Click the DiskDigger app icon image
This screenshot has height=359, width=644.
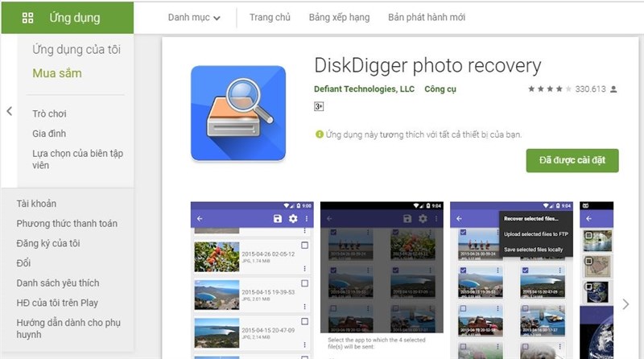[238, 113]
